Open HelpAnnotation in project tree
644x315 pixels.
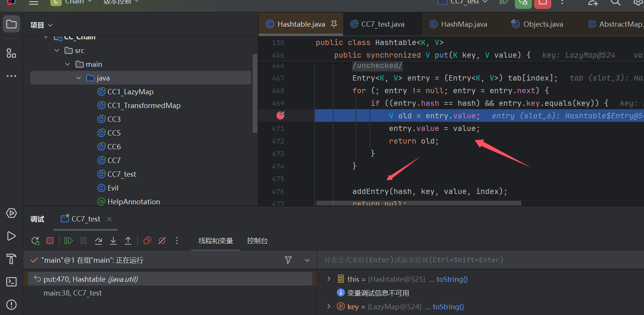pyautogui.click(x=133, y=202)
